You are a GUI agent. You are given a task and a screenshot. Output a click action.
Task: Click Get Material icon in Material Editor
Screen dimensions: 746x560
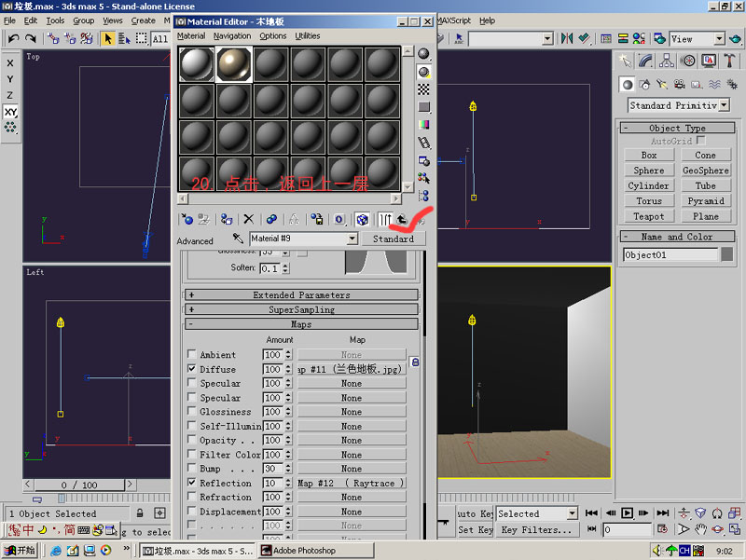[x=186, y=219]
